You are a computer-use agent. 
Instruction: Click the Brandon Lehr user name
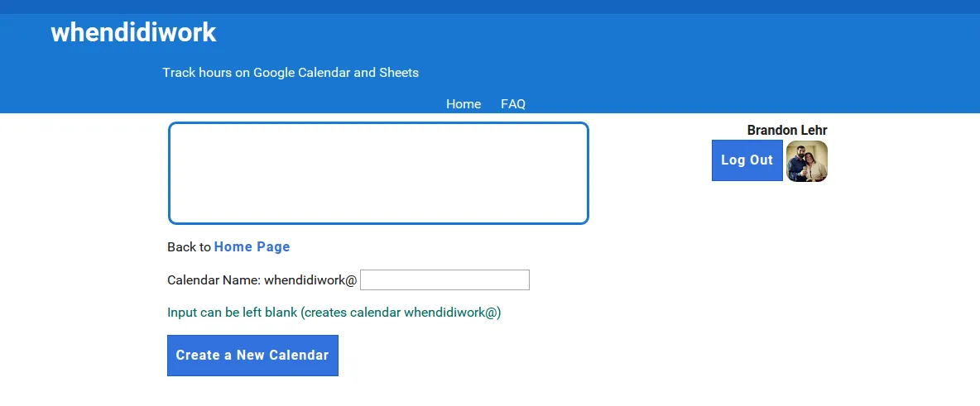click(x=786, y=131)
